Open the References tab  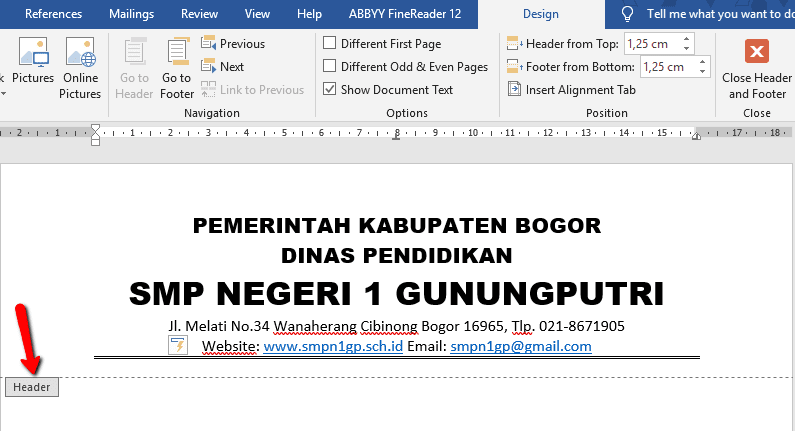click(53, 14)
